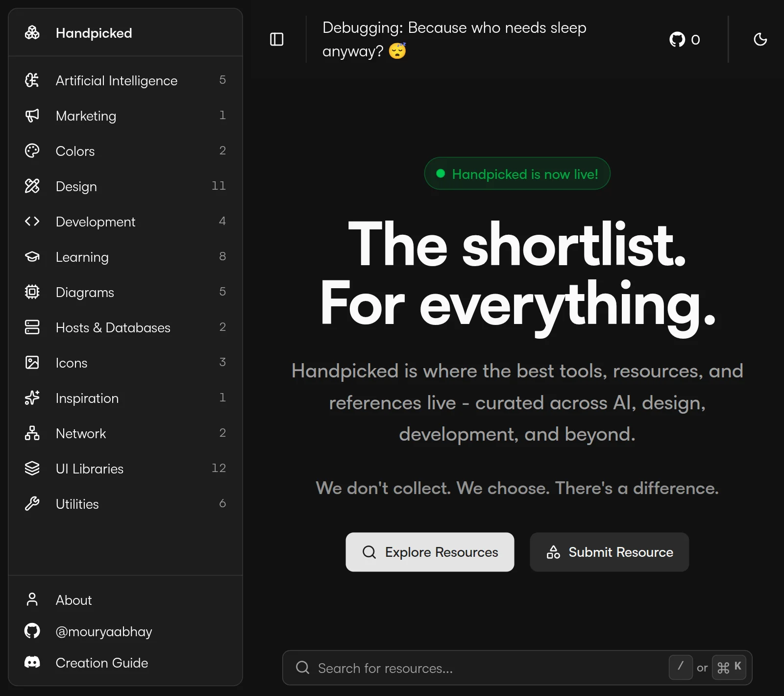
Task: Click the Colors palette icon
Action: [32, 150]
